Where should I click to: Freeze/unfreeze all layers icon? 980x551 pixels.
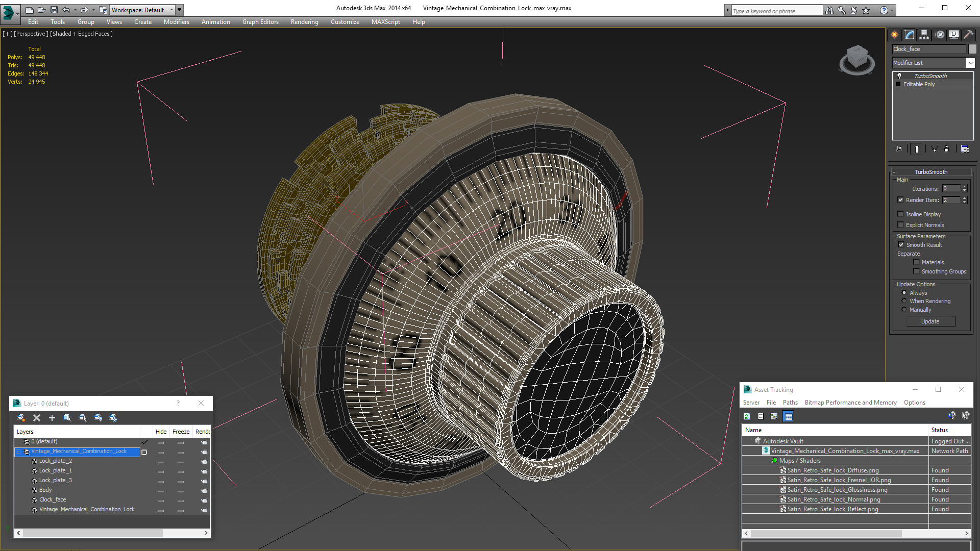113,418
